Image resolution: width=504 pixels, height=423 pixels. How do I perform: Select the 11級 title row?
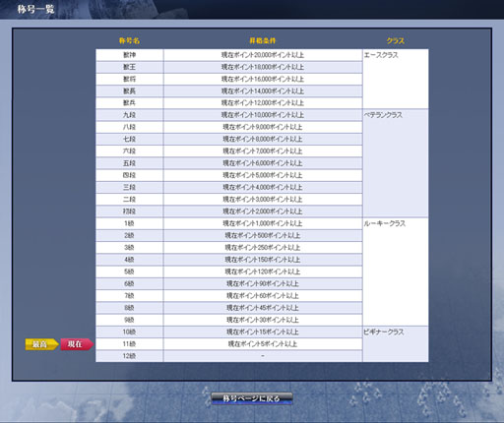[x=229, y=344]
